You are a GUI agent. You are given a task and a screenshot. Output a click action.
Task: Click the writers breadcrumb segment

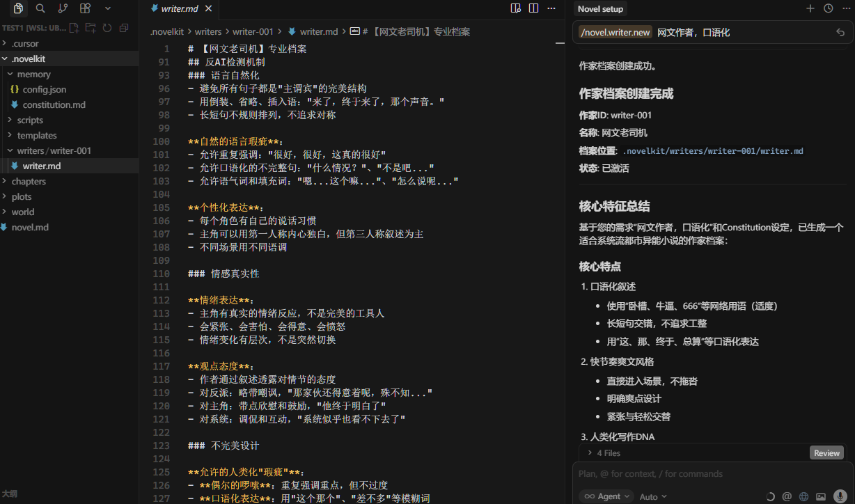pyautogui.click(x=207, y=31)
